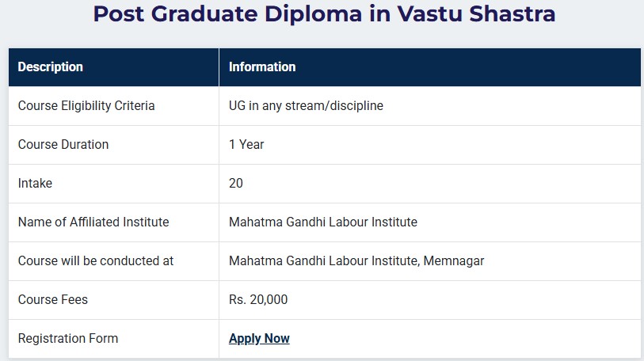Select the Course Duration label cell
This screenshot has width=644, height=361.
63,145
